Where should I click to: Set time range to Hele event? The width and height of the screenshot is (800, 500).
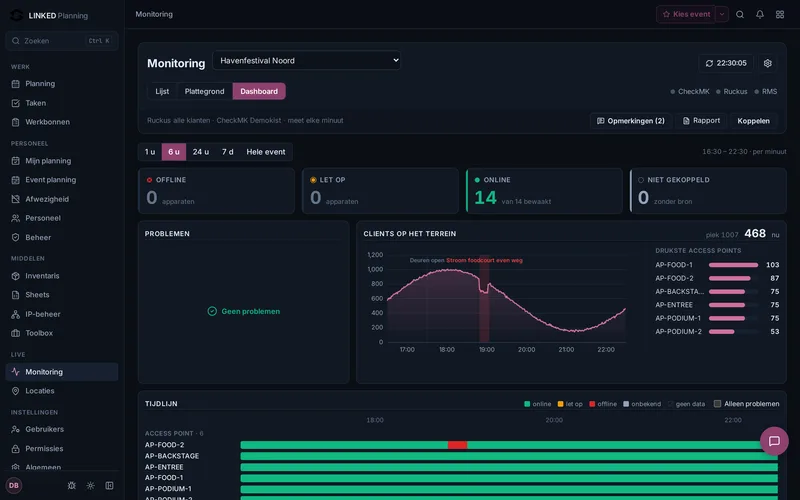(266, 152)
